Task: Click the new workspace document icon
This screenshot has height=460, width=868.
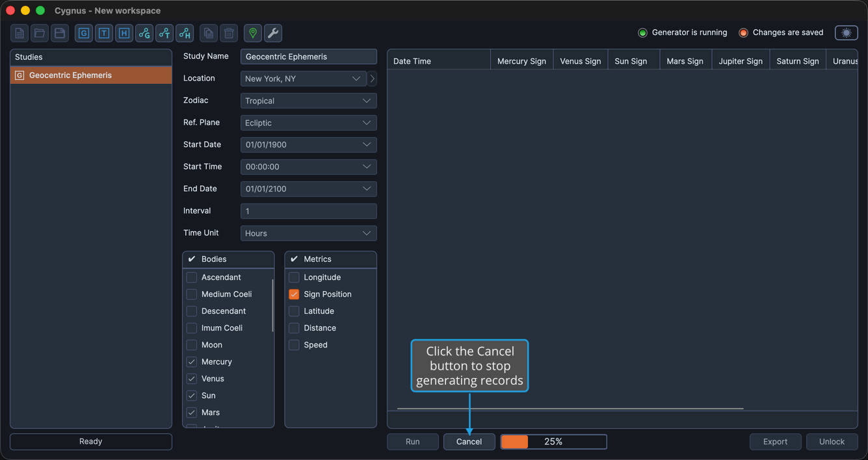Action: tap(20, 33)
